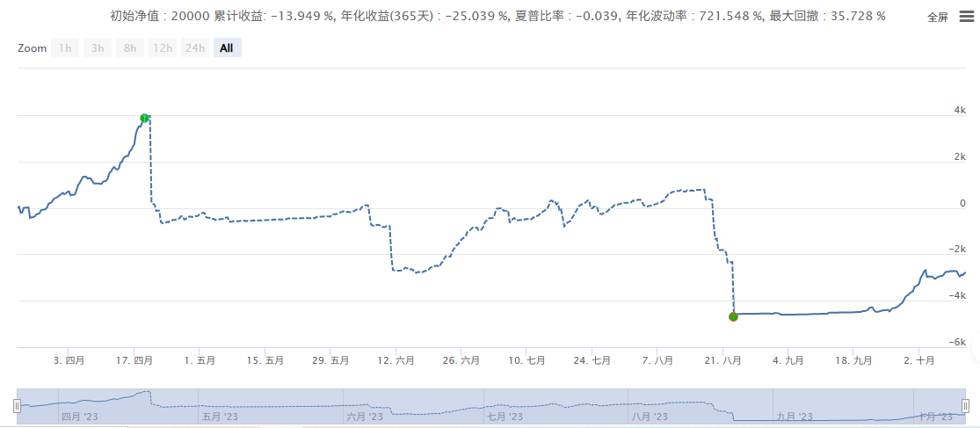
Task: Click the 29. 五月 x-axis label
Action: coord(330,360)
